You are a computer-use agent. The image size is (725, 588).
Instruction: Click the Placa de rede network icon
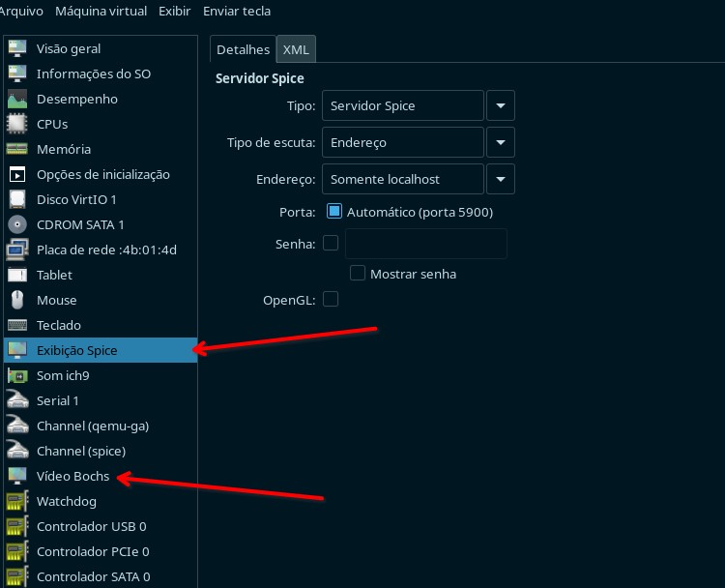17,250
